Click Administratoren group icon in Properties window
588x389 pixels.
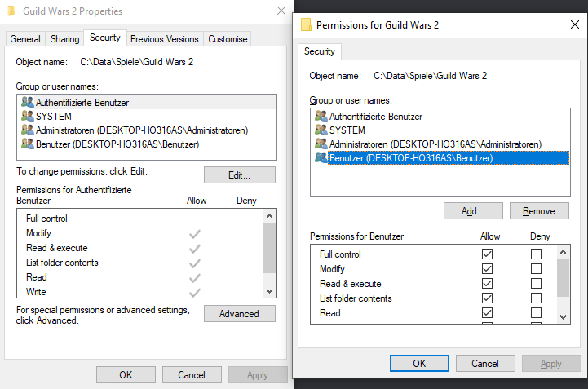point(28,130)
